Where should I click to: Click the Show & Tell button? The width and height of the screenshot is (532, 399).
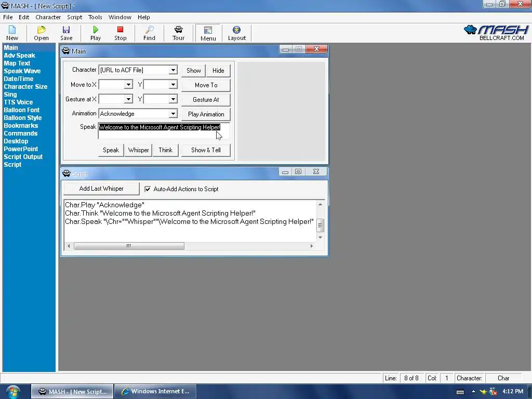[206, 150]
